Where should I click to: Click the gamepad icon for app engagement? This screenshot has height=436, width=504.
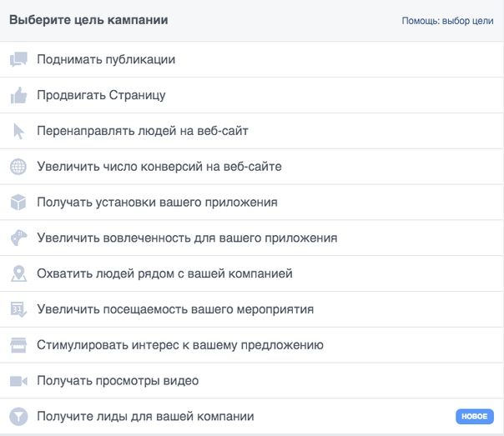(x=18, y=238)
